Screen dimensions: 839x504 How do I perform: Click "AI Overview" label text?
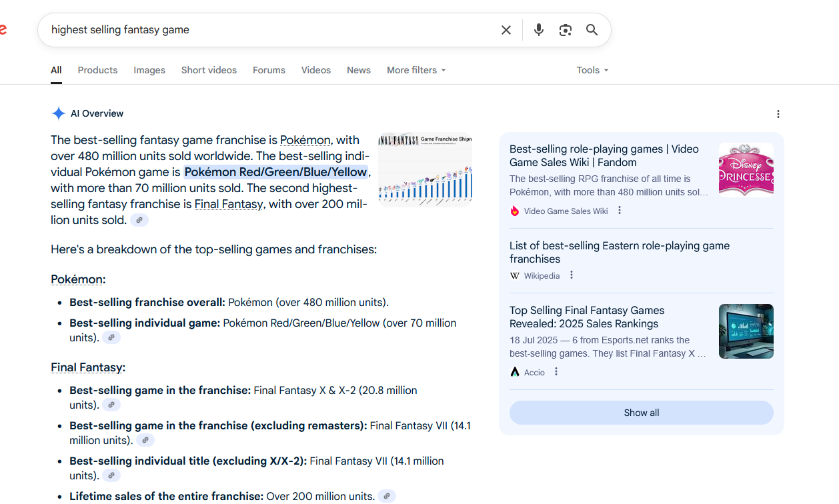tap(97, 113)
